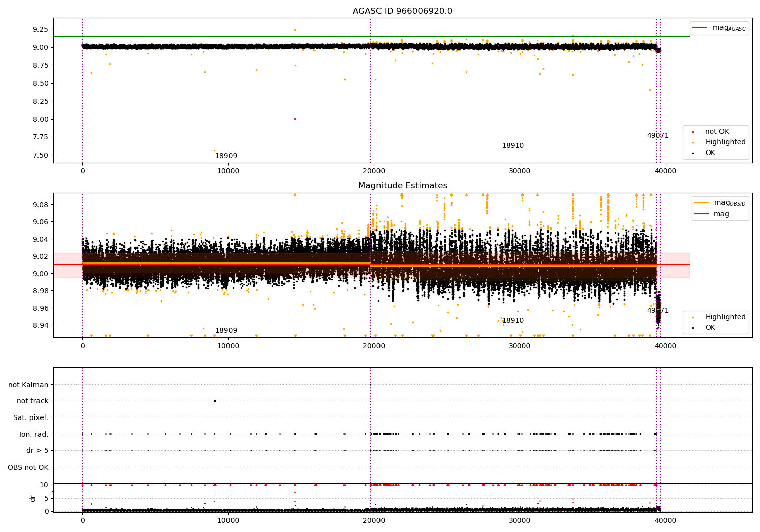Click the "10" tick on the dr axis
Viewport: 760px width, 532px height.
point(45,485)
